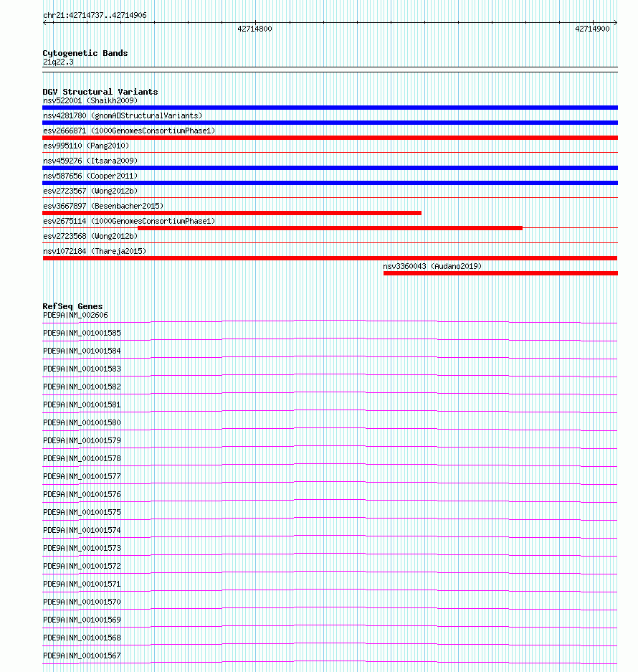Open variant nsv4281780 (gnomADStructuralVariants) label

(x=123, y=115)
